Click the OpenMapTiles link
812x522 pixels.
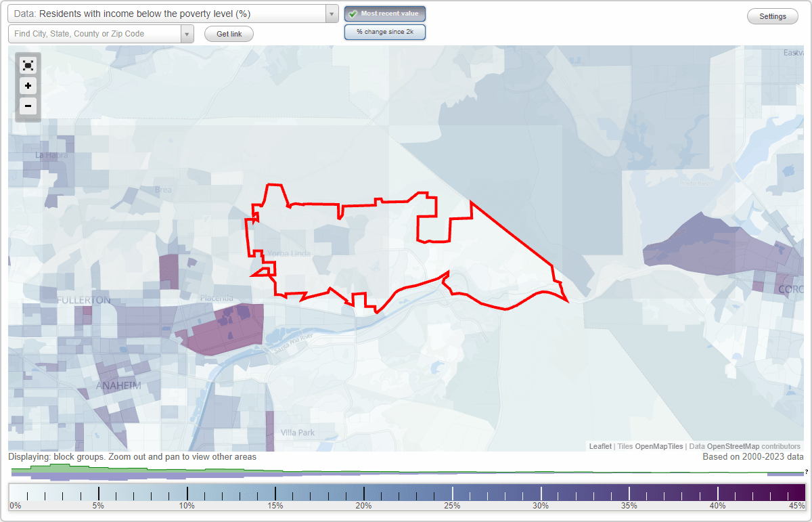tap(657, 446)
